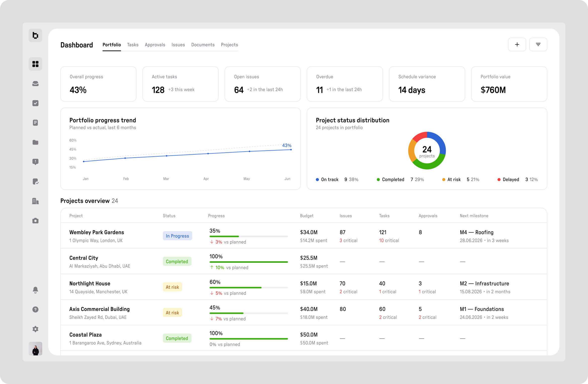Open the Central City project

click(x=84, y=258)
